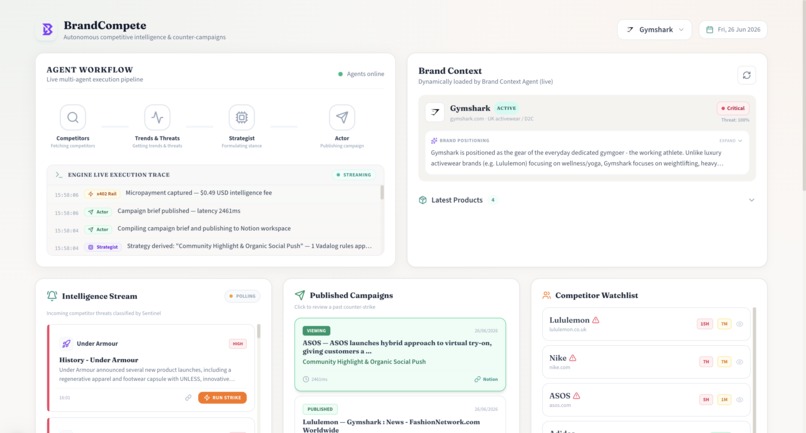Click the red 5H badge on ASOS

(706, 400)
